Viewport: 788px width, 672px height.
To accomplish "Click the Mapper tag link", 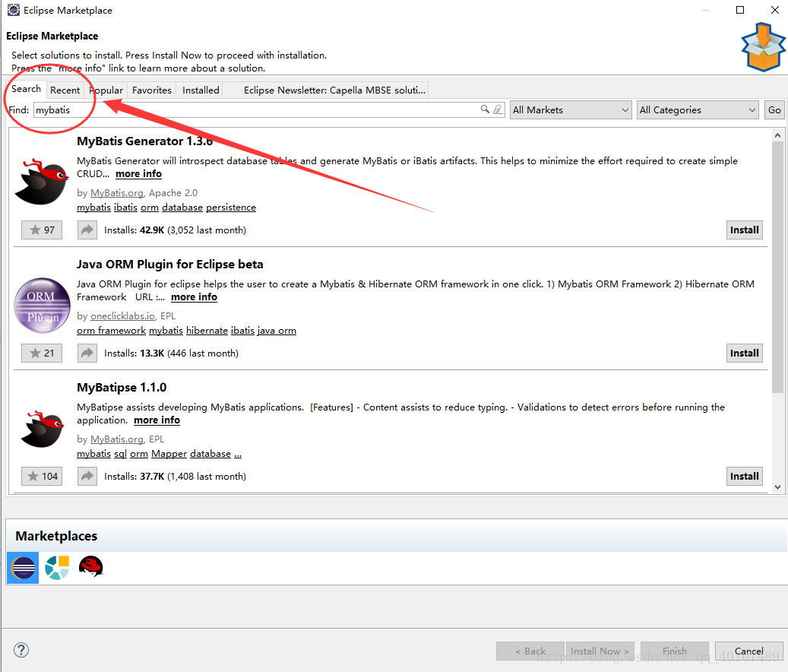I will coord(169,454).
